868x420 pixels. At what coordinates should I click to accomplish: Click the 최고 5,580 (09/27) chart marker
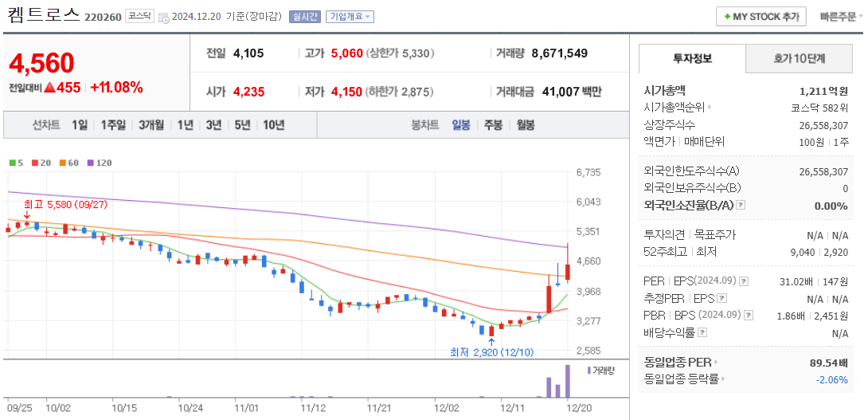pyautogui.click(x=65, y=205)
